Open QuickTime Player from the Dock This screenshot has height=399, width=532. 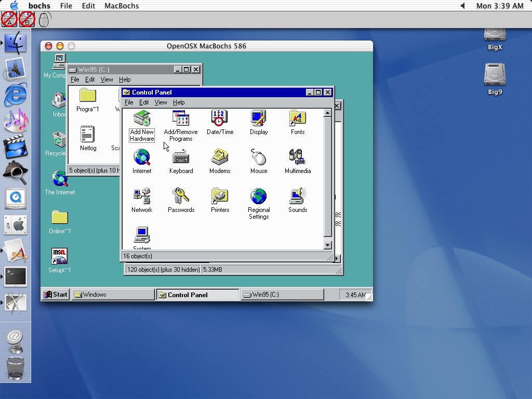[15, 198]
